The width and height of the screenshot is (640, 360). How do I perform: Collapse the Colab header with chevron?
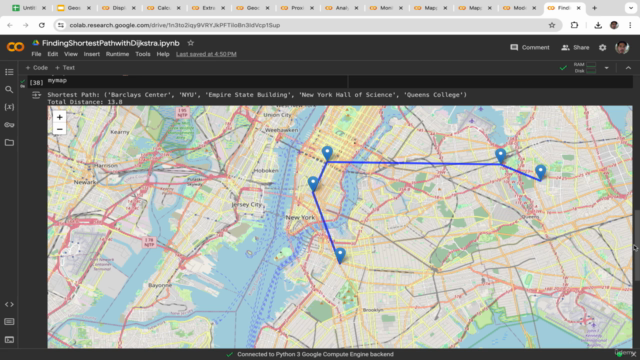pyautogui.click(x=628, y=68)
